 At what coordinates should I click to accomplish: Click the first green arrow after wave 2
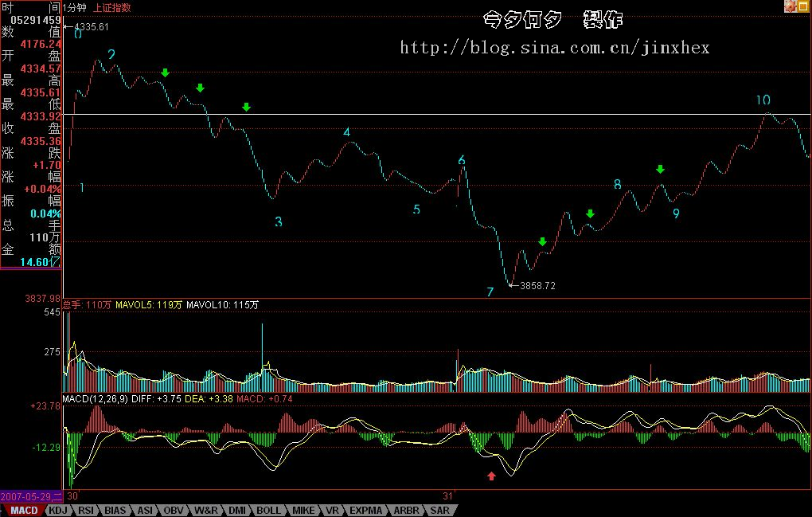[165, 73]
